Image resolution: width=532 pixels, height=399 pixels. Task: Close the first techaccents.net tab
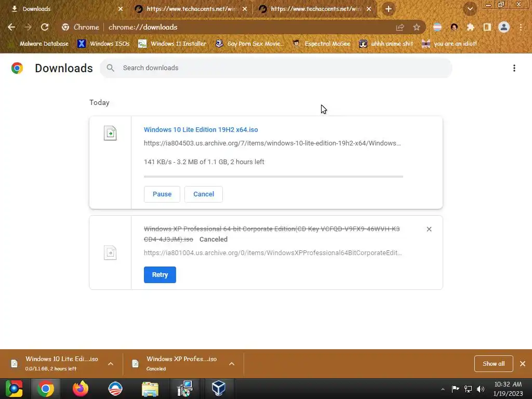click(245, 9)
